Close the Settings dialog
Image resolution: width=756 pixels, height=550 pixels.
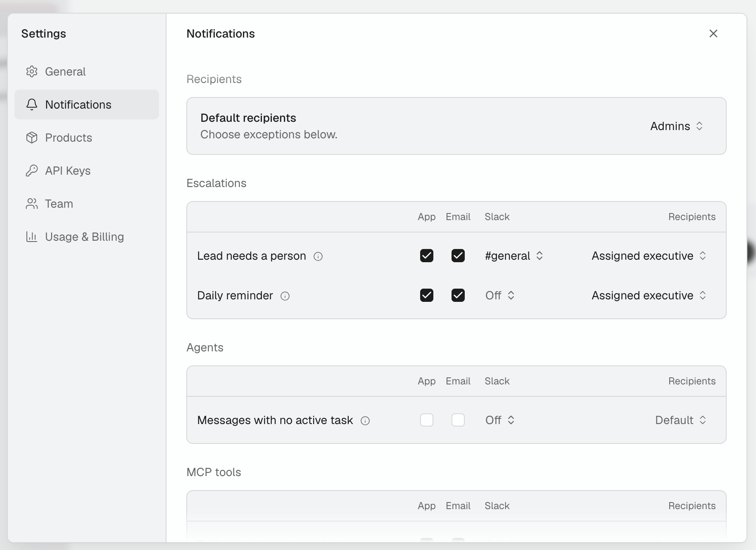[713, 33]
